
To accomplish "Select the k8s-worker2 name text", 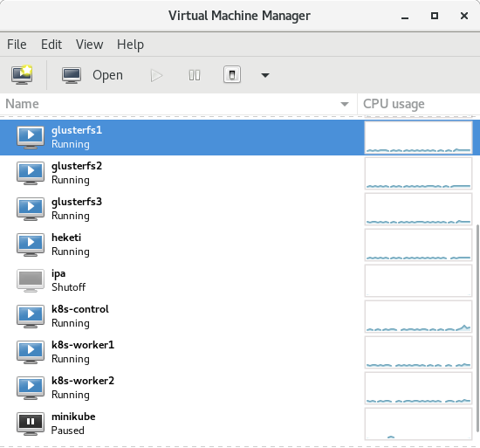I will (x=83, y=381).
